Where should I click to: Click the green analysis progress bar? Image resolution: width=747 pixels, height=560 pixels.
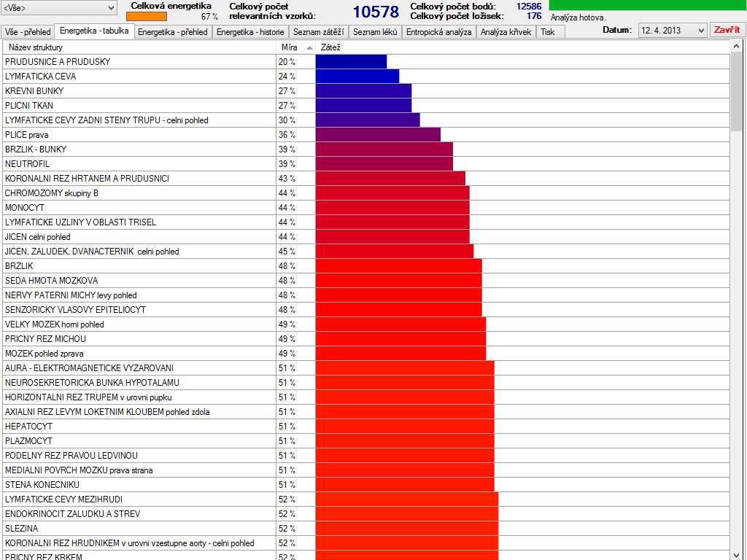[x=648, y=5]
